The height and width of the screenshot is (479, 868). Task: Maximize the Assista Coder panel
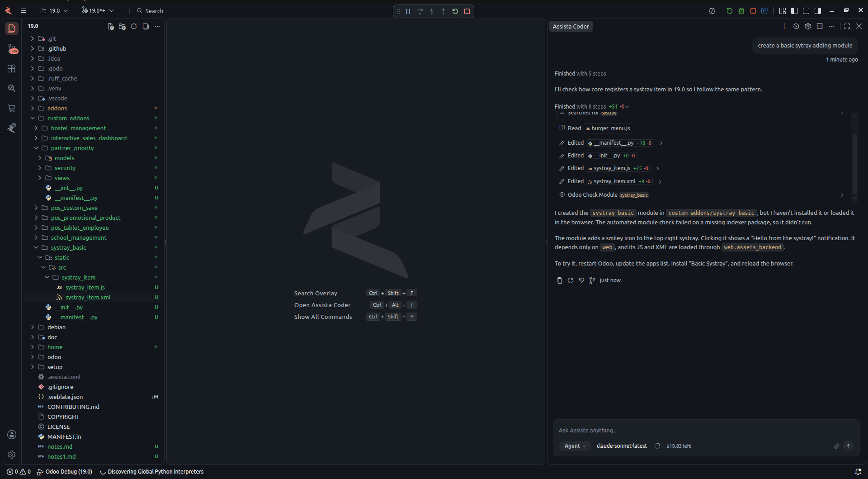[847, 26]
